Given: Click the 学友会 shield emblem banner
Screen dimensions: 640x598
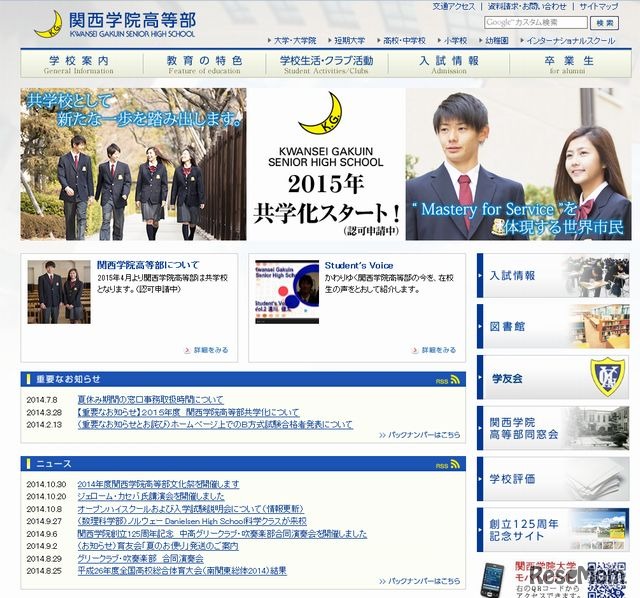Looking at the screenshot, I should click(x=553, y=378).
